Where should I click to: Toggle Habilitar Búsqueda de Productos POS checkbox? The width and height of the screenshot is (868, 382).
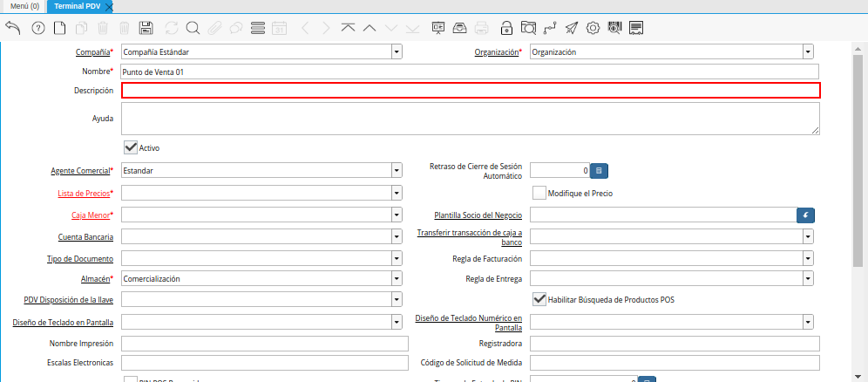[539, 299]
